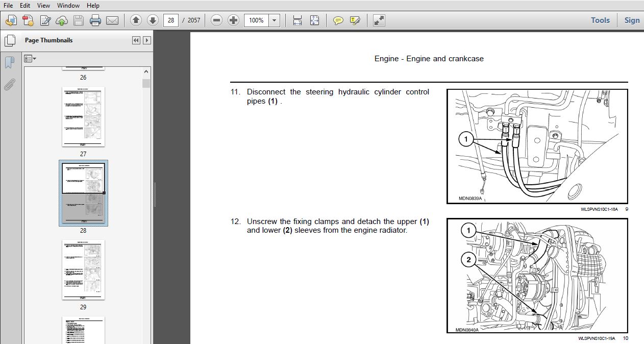Go to next page with down arrow
The width and height of the screenshot is (644, 344).
[153, 20]
